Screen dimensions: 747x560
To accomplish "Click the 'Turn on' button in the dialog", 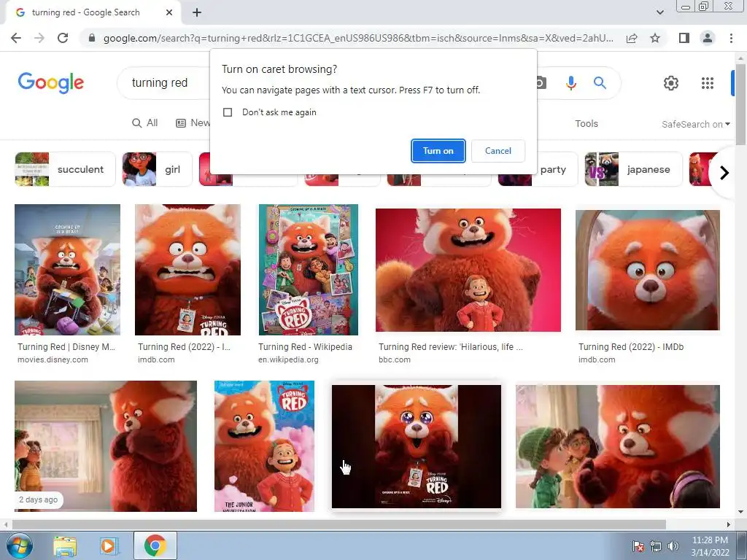I will [438, 151].
